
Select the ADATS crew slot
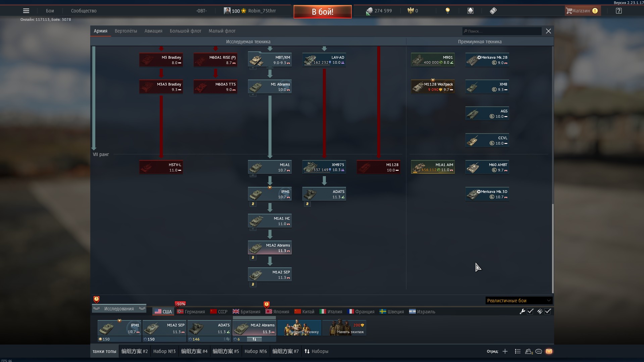point(209,328)
